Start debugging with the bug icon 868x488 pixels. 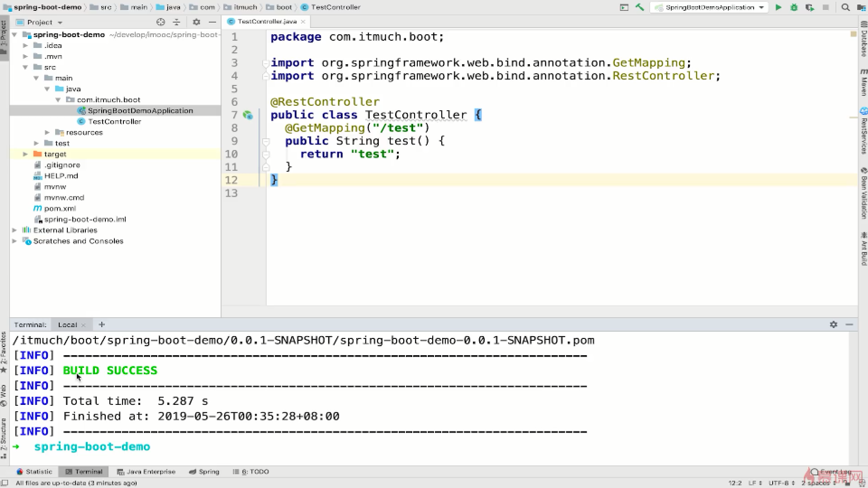[794, 7]
